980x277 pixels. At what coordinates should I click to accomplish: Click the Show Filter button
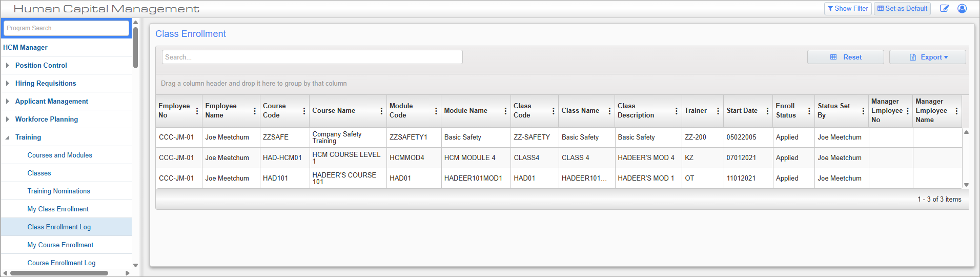coord(848,8)
